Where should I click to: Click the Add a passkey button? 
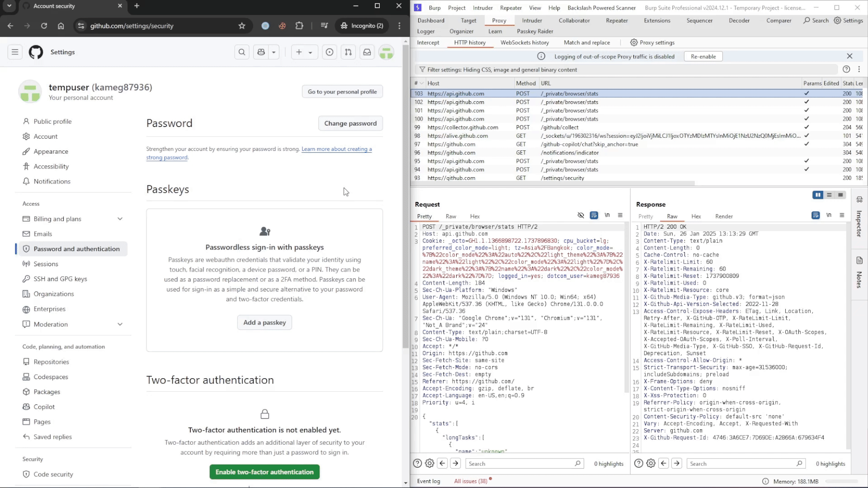(264, 323)
